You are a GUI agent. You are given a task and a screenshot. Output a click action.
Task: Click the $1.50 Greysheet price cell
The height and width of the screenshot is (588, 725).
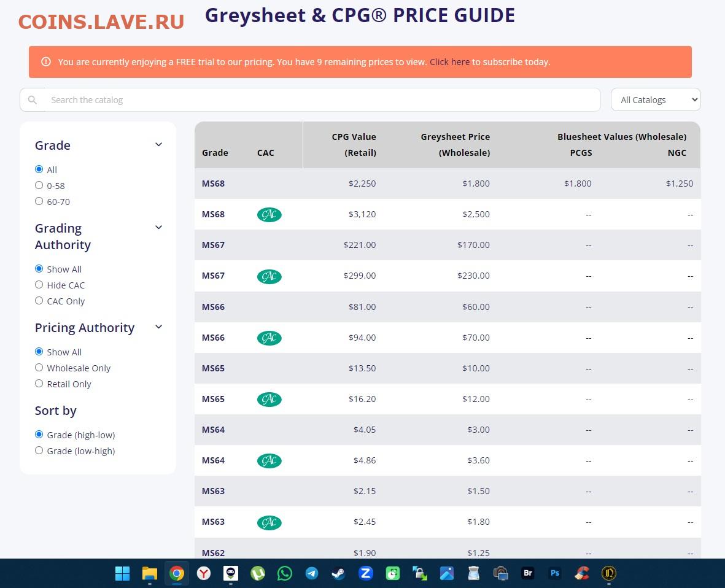tap(478, 491)
